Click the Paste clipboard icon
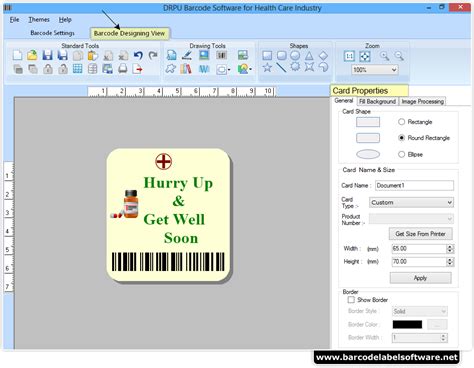 pyautogui.click(x=92, y=55)
